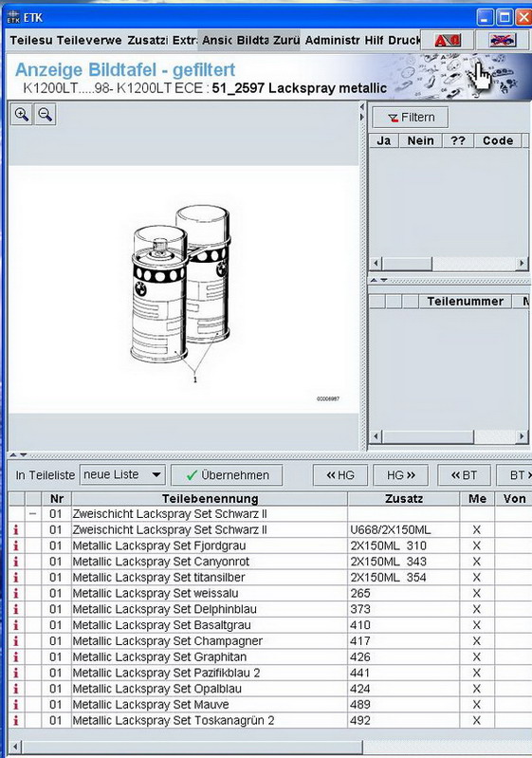Open the Bildta menu

(x=252, y=41)
